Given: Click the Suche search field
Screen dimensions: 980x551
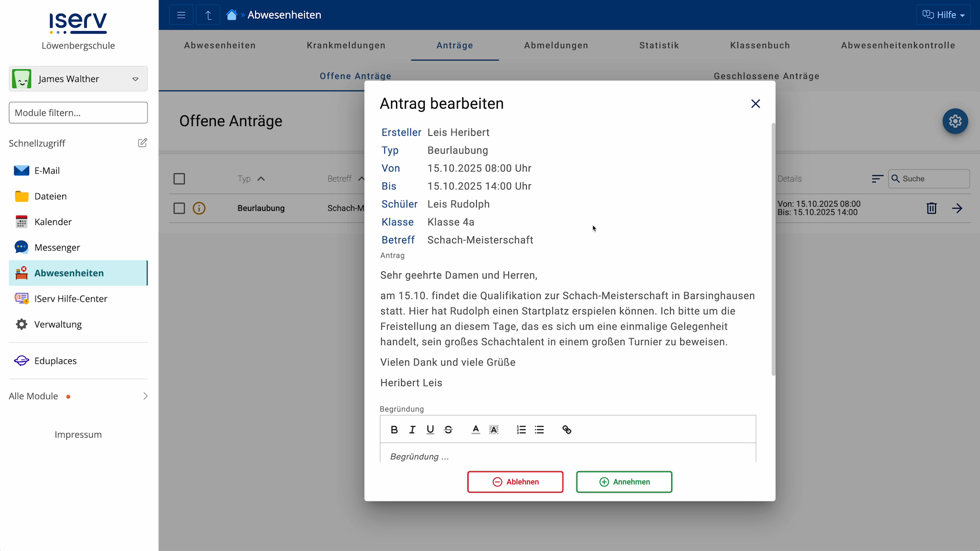Looking at the screenshot, I should [x=929, y=179].
